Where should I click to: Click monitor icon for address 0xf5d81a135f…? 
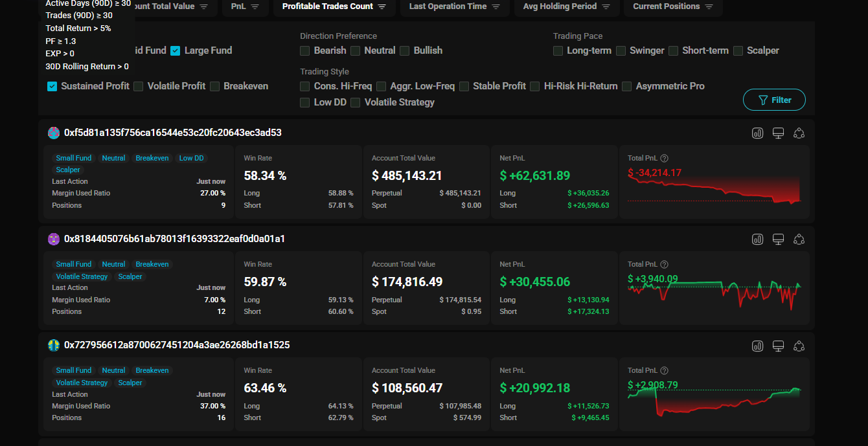click(779, 133)
